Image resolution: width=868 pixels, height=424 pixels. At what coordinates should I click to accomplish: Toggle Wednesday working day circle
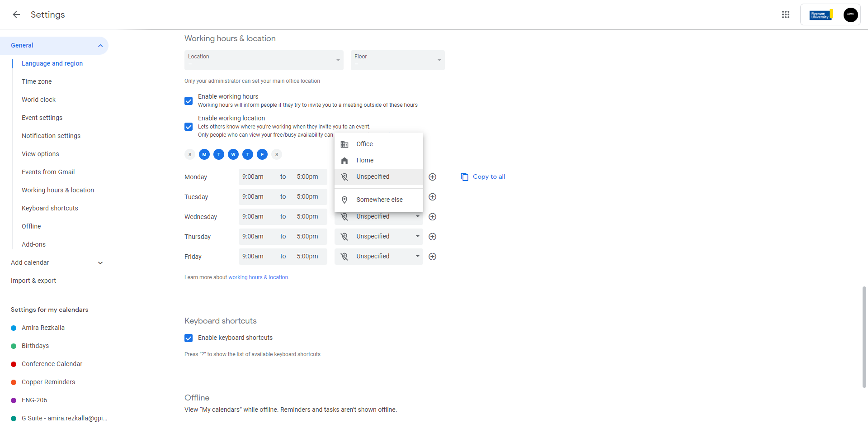(233, 154)
